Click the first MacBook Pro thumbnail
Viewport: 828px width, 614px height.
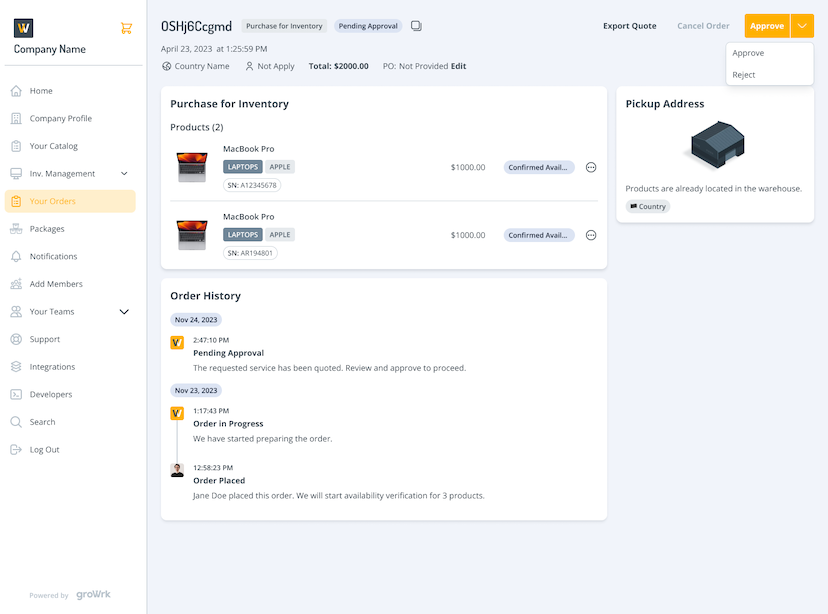pyautogui.click(x=191, y=167)
